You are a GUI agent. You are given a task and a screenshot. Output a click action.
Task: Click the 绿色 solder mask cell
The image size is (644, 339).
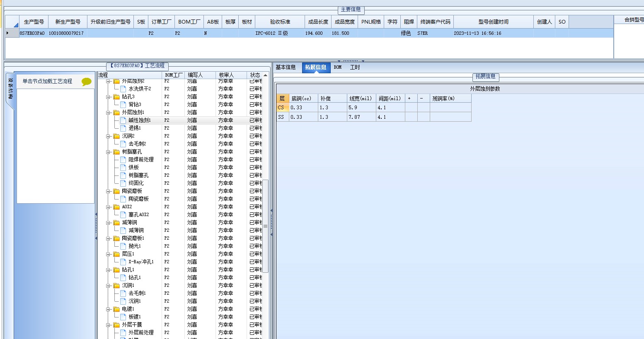pos(409,33)
